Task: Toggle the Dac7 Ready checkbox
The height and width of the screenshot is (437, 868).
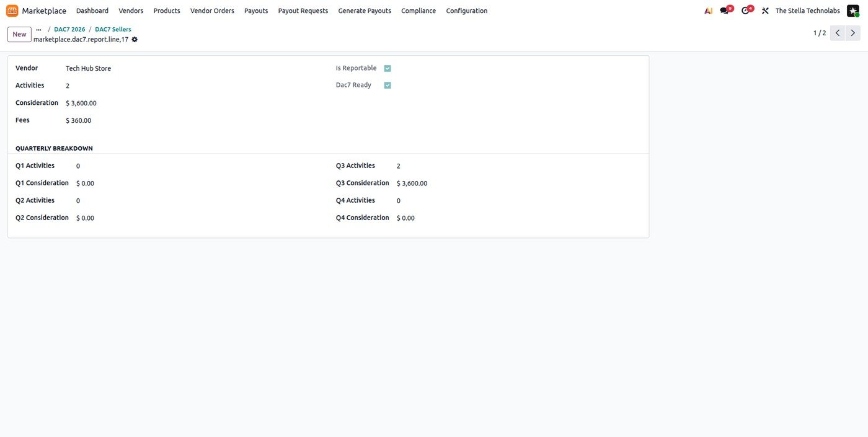Action: [387, 85]
